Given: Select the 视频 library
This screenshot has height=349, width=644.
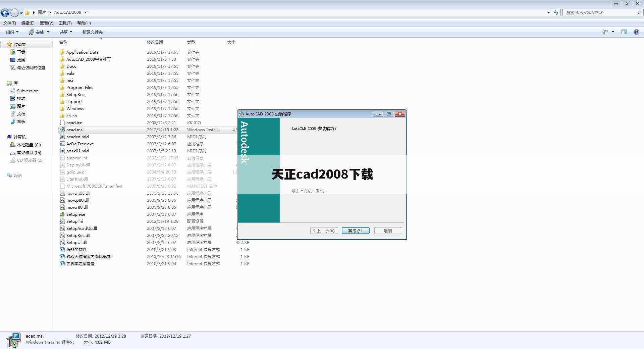Looking at the screenshot, I should 21,98.
